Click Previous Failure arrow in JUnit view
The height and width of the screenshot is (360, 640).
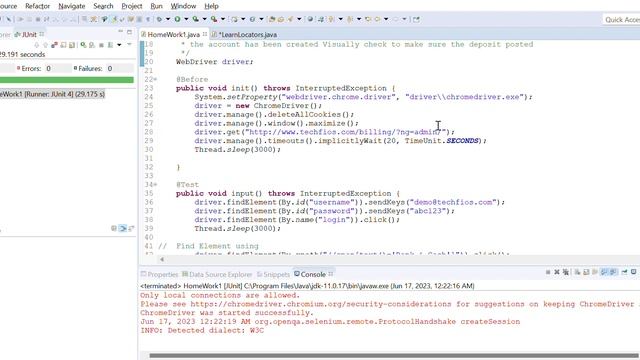tap(45, 45)
